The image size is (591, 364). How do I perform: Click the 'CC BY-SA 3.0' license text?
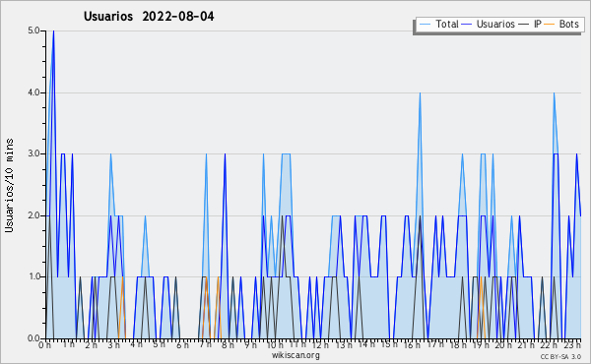[560, 356]
